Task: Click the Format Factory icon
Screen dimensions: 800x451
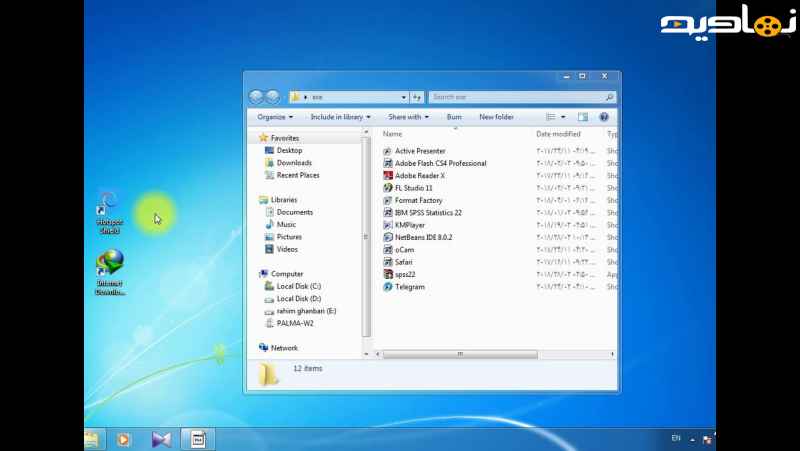Action: point(388,201)
